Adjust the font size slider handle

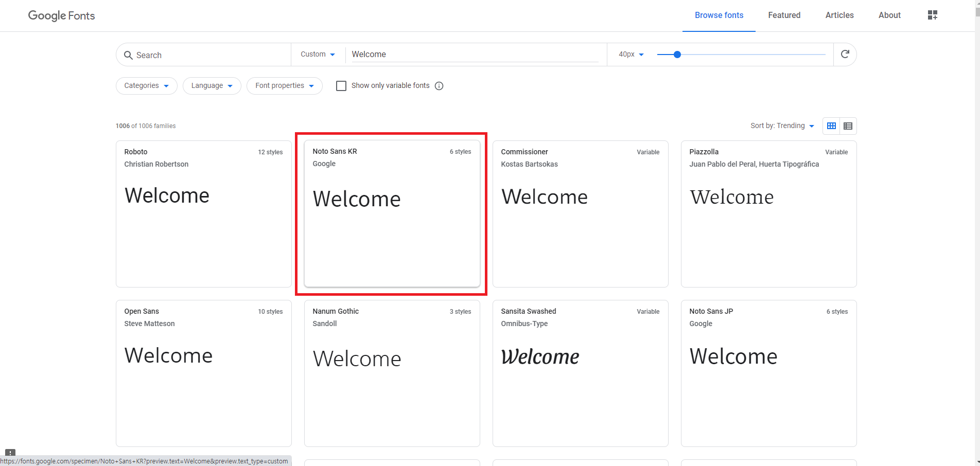(x=677, y=55)
